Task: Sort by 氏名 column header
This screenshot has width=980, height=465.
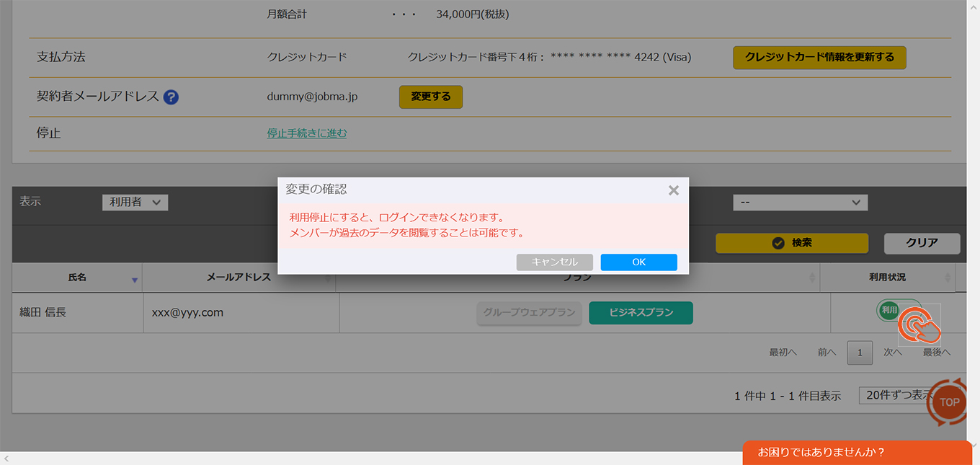Action: pos(77,278)
